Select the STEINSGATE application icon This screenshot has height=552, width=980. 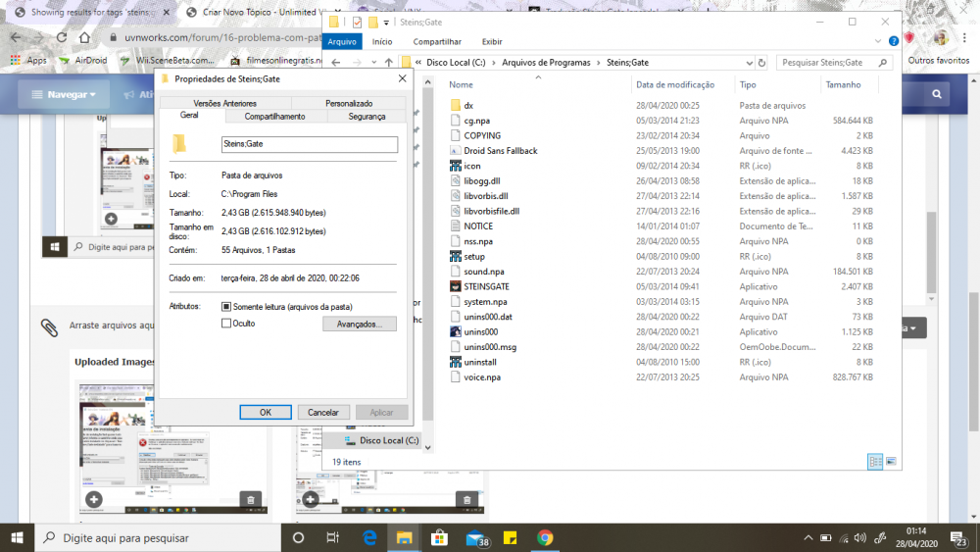tap(456, 286)
